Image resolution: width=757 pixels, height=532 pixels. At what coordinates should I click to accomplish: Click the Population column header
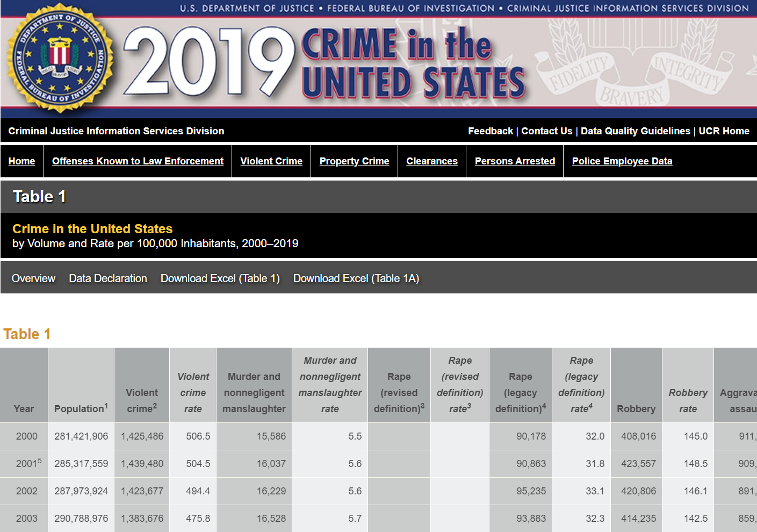coord(81,408)
